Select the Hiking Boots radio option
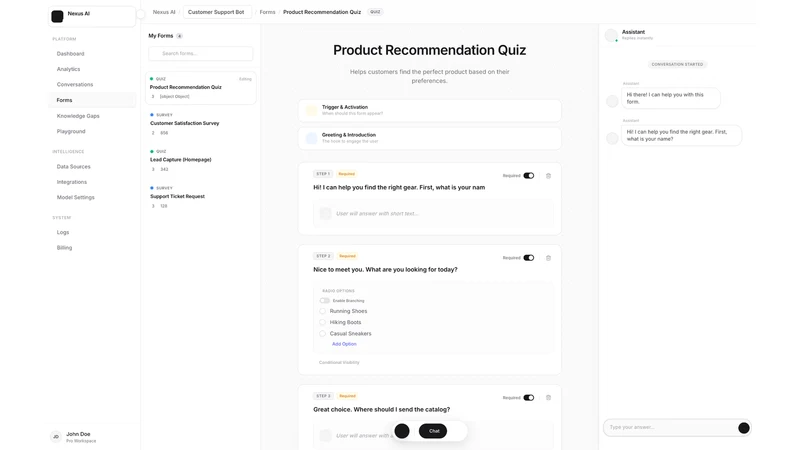800x450 pixels. pyautogui.click(x=322, y=322)
